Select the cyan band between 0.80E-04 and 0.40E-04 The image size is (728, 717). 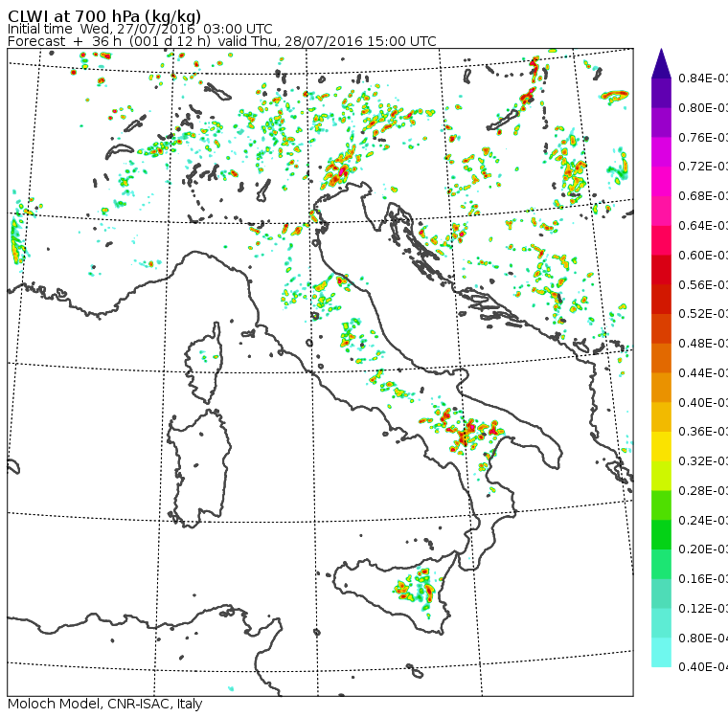(x=661, y=653)
